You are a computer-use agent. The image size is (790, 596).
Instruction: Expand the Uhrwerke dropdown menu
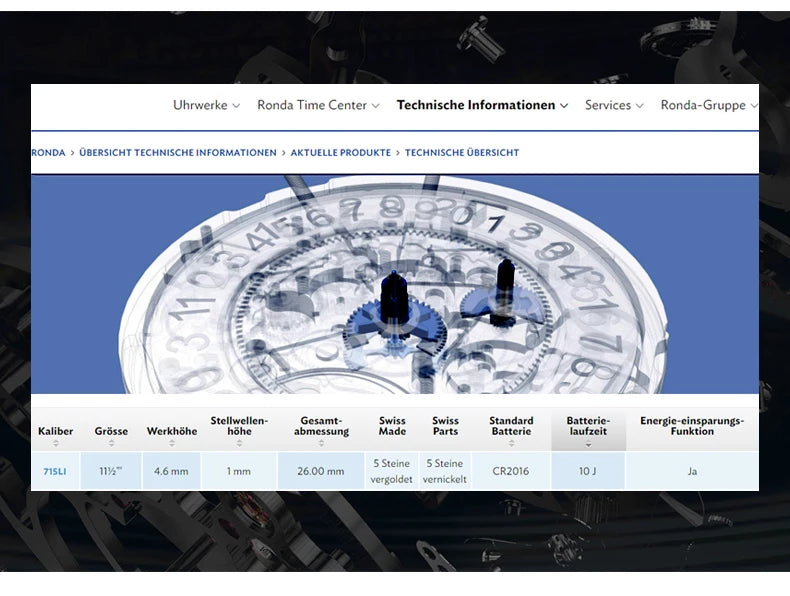point(206,105)
